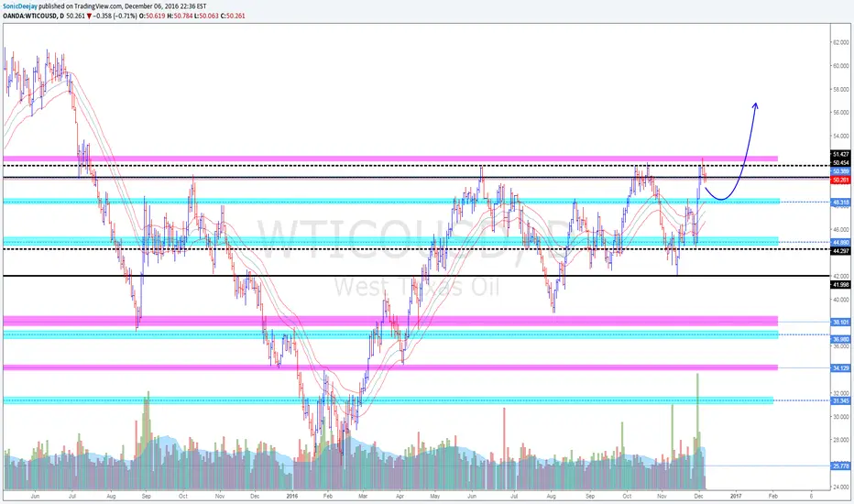Select the 58.000 price axis label
The height and width of the screenshot is (504, 854).
coord(841,90)
